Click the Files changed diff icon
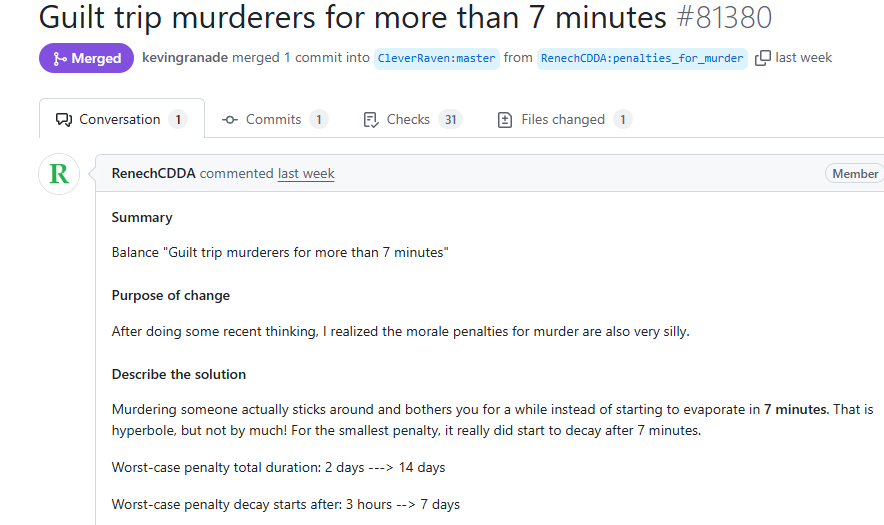 pyautogui.click(x=505, y=120)
